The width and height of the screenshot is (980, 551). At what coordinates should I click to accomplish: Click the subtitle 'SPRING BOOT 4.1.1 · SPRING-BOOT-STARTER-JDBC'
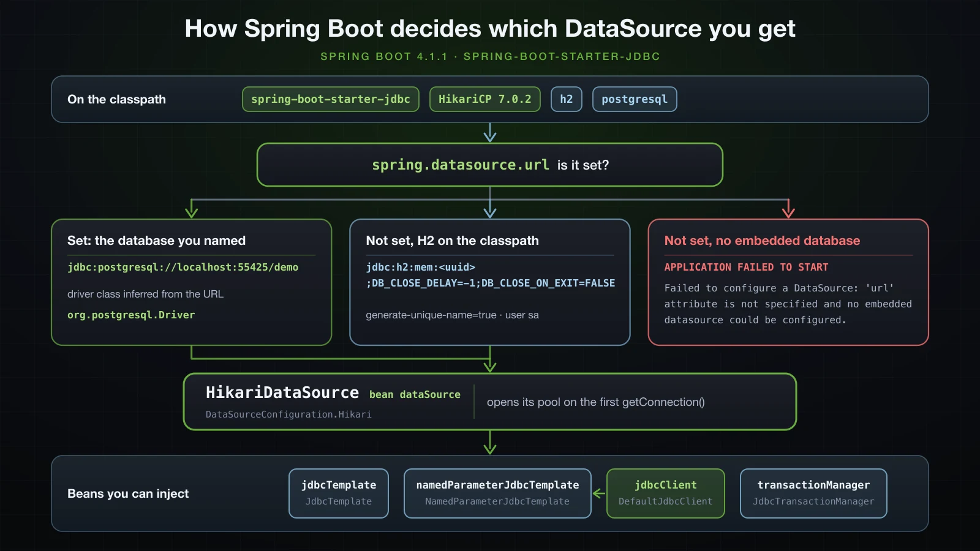(490, 56)
